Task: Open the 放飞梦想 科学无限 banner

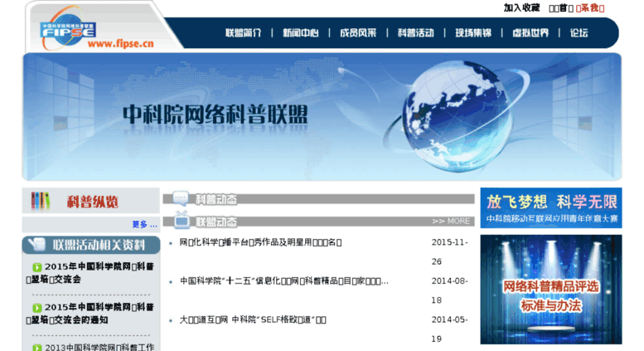Action: coord(551,208)
